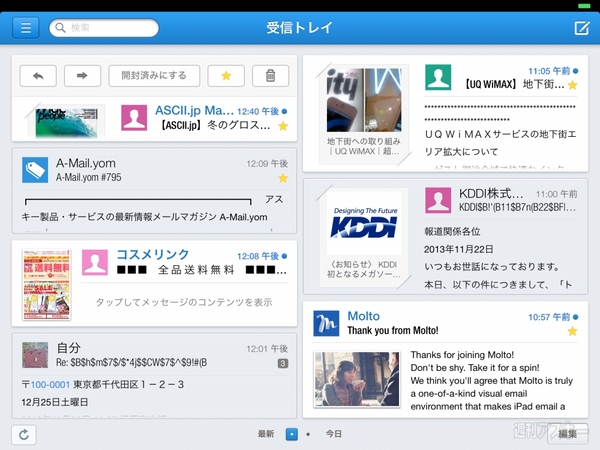600x450 pixels.
Task: Tap the 編集 edit button
Action: pos(567,434)
